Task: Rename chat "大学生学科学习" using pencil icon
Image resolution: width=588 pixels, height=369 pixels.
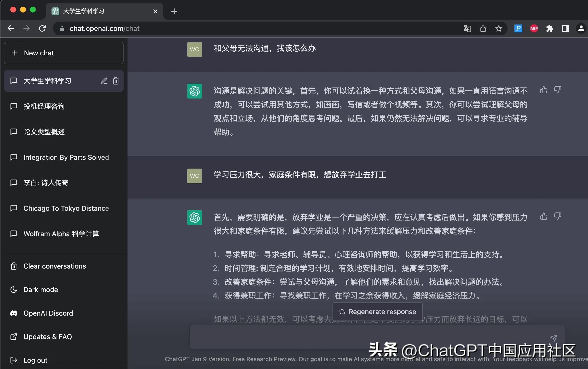Action: coord(104,81)
